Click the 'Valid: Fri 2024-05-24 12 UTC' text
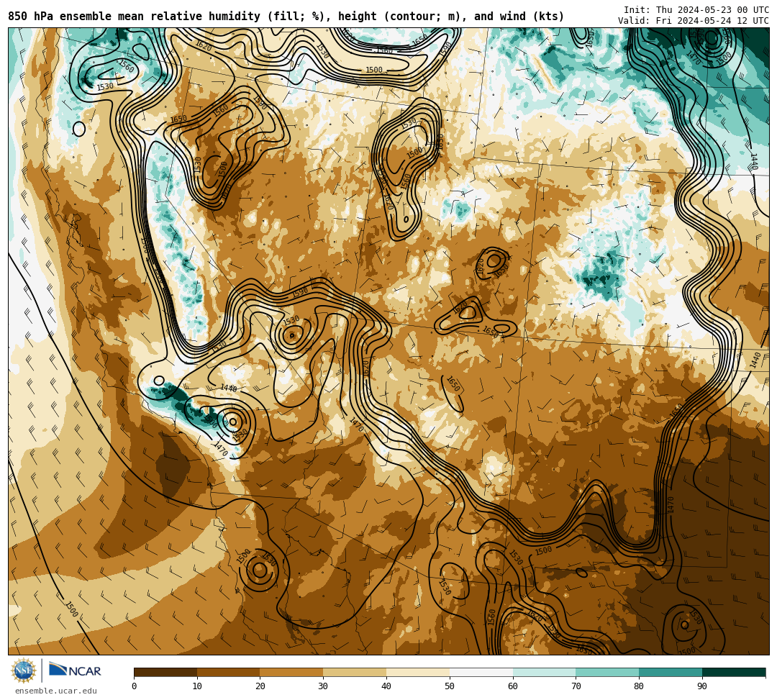 pyautogui.click(x=694, y=21)
